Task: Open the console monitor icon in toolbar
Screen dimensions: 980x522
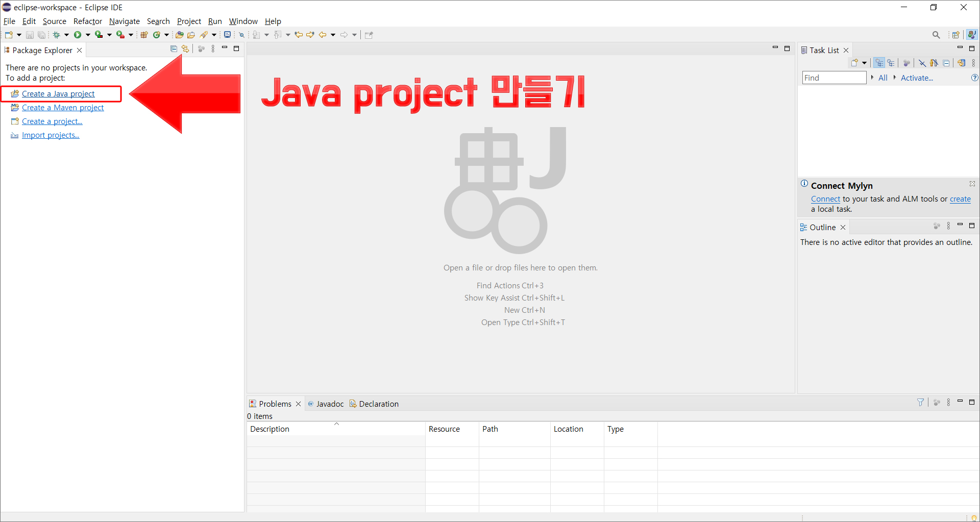Action: coord(227,35)
